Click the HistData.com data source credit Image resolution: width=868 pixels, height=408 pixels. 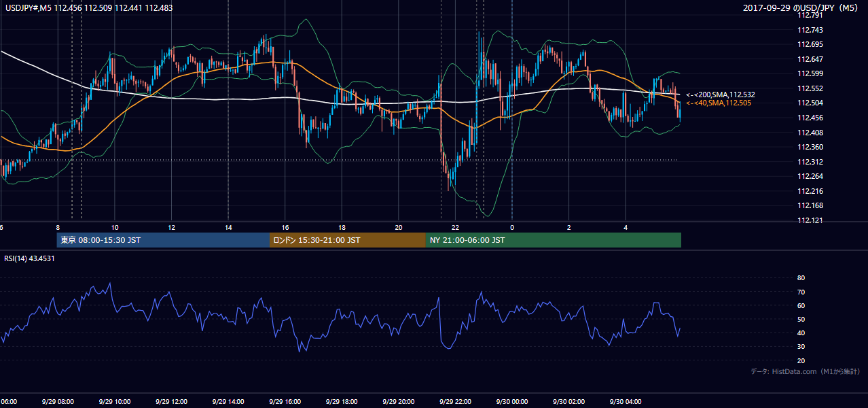pyautogui.click(x=806, y=371)
